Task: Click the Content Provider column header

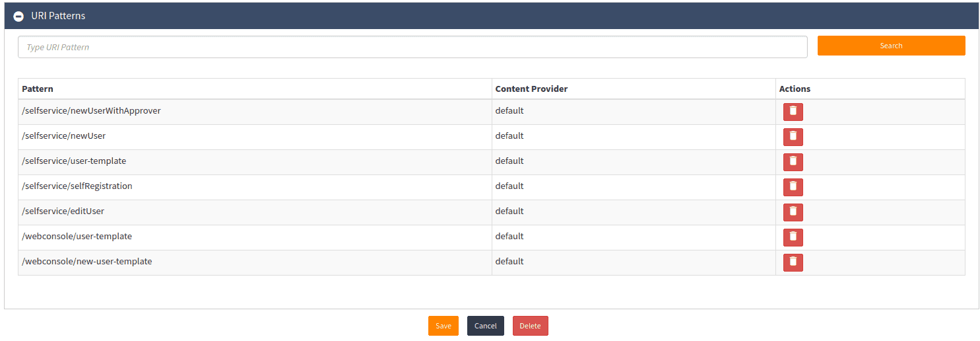Action: click(x=531, y=89)
